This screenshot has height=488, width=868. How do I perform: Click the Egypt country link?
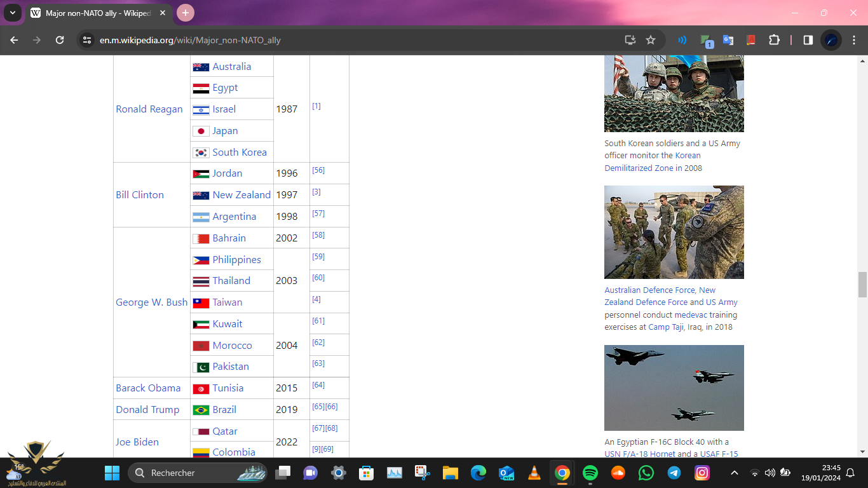(x=226, y=88)
